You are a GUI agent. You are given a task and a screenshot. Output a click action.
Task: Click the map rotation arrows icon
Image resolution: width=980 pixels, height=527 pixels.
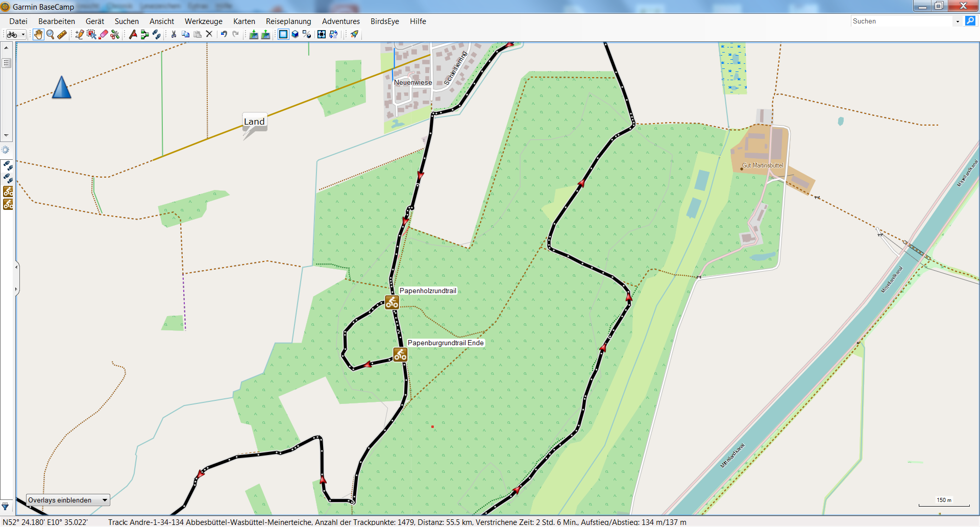(x=333, y=34)
